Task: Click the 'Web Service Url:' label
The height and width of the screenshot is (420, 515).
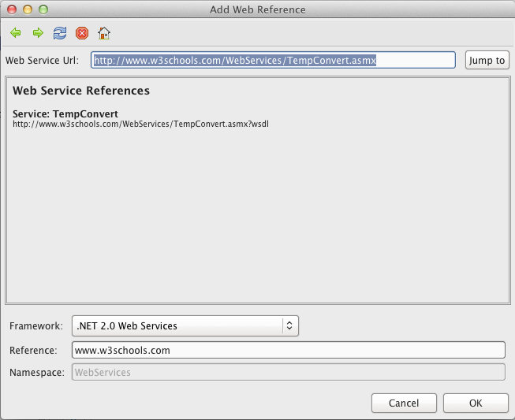Action: 42,61
